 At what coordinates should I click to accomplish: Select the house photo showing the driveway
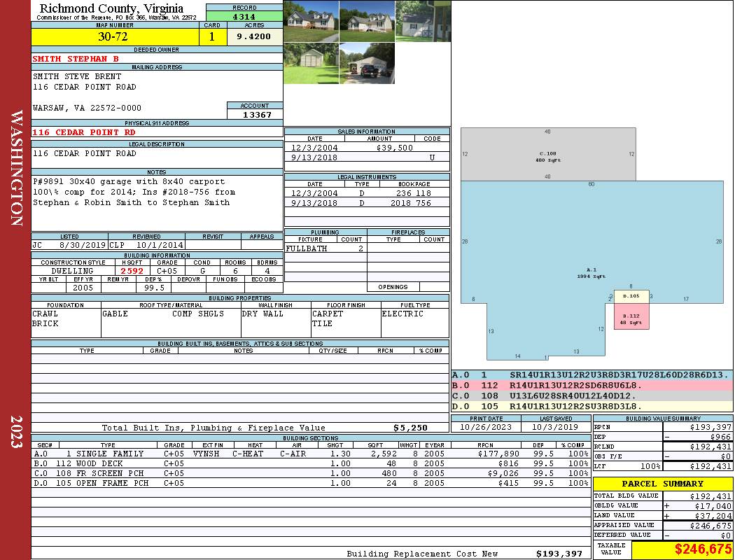[310, 21]
